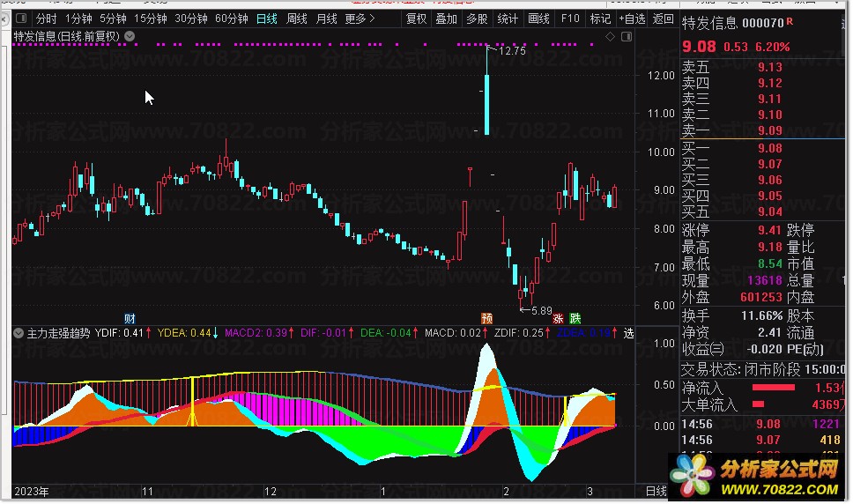
Task: Select the 日线 daily period
Action: click(x=266, y=19)
